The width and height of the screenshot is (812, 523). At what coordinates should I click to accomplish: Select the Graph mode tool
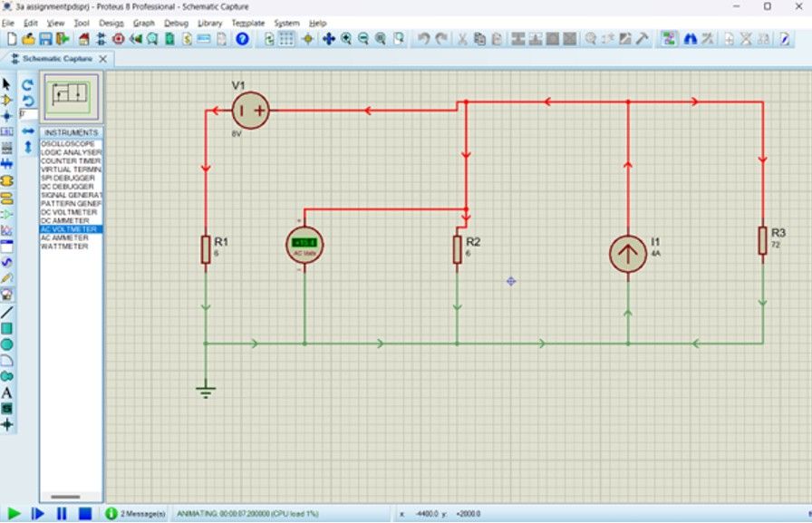(x=6, y=230)
